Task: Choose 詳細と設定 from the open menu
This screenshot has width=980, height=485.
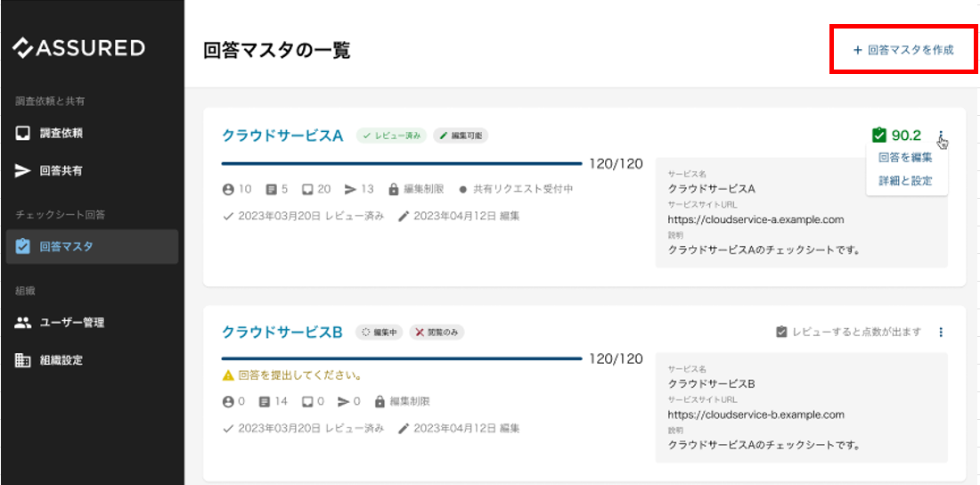Action: click(x=905, y=180)
